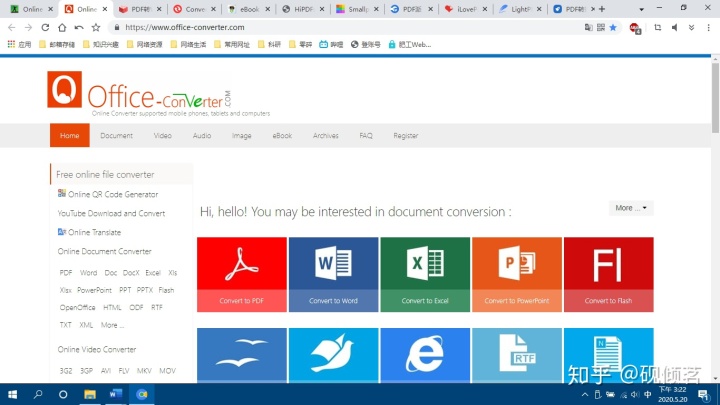Open the eBook nav menu
The image size is (720, 405).
pos(282,135)
